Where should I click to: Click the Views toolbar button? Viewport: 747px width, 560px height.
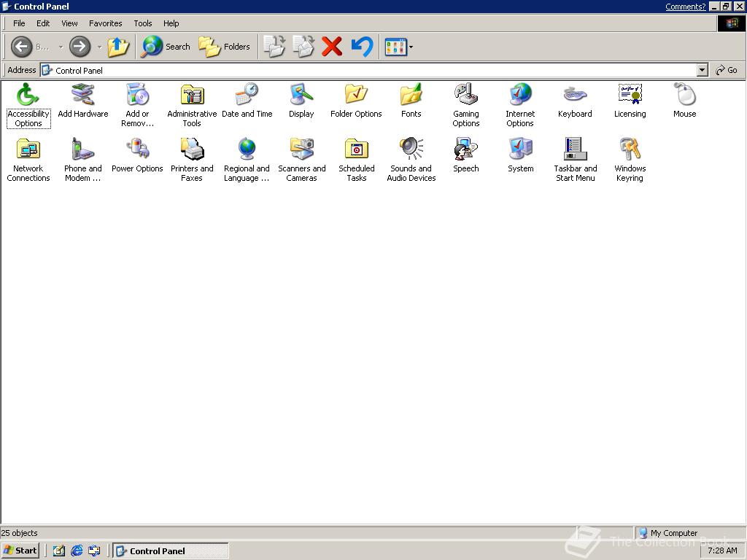(x=395, y=47)
